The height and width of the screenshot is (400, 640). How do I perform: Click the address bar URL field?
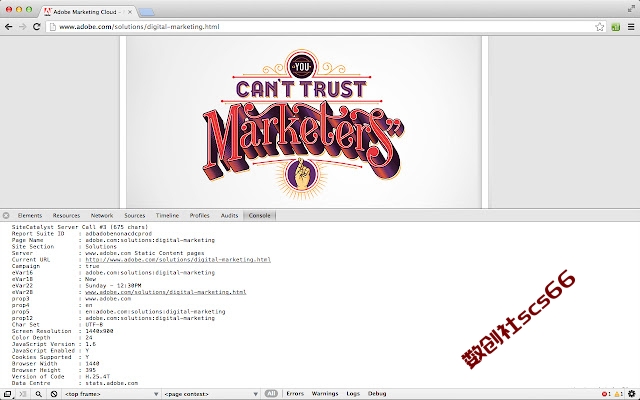324,27
